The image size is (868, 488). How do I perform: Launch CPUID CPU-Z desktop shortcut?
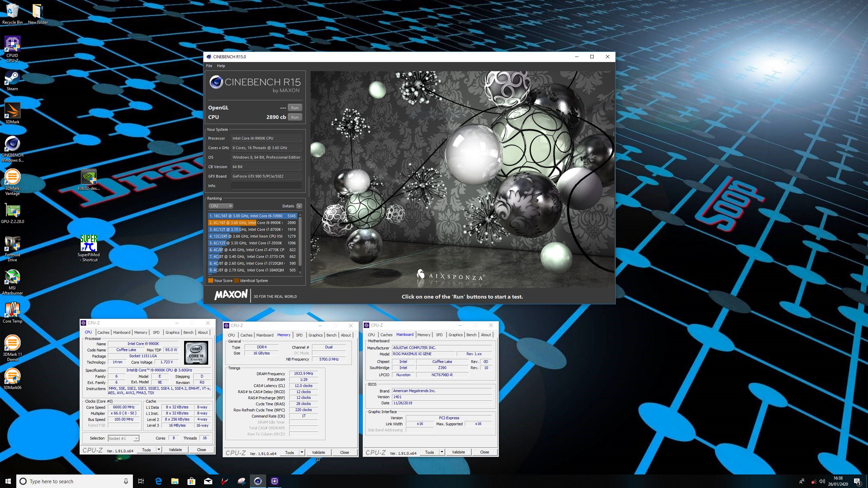(12, 49)
